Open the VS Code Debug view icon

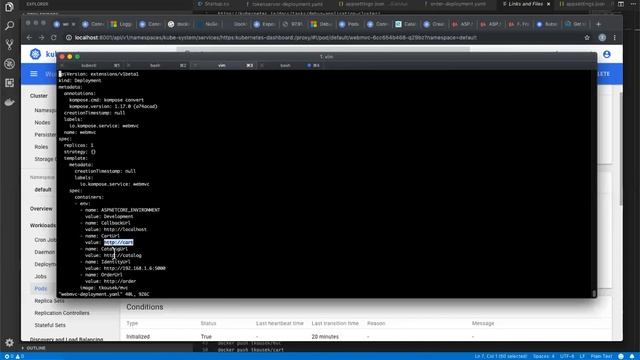tap(9, 64)
